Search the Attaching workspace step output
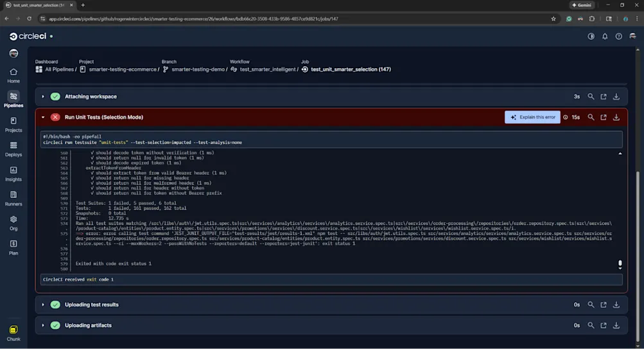The height and width of the screenshot is (349, 644). (591, 96)
